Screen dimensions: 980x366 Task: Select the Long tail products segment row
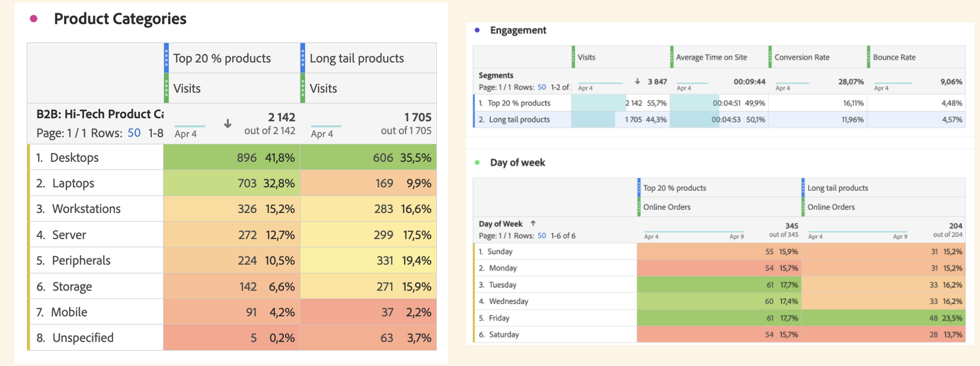pos(719,119)
